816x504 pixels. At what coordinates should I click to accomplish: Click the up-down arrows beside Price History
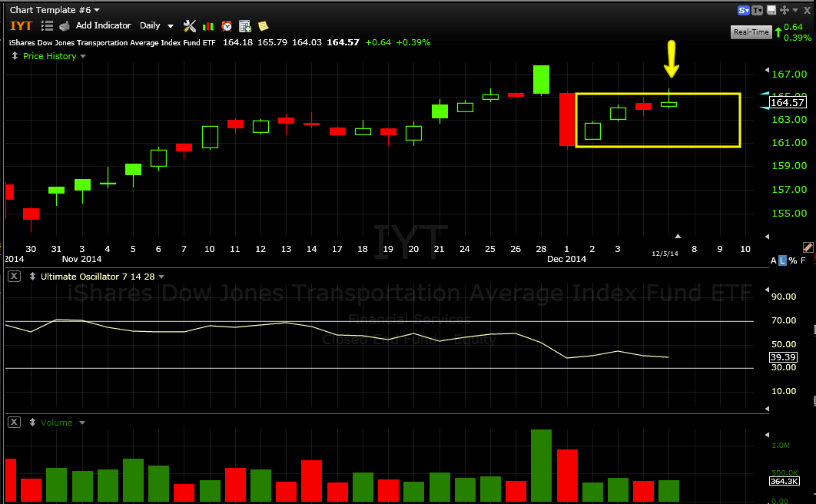(15, 55)
